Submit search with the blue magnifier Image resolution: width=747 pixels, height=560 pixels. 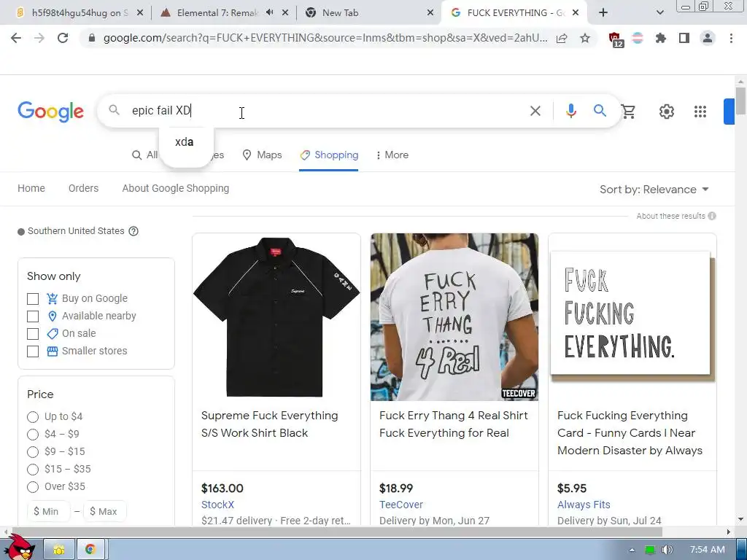click(x=600, y=111)
